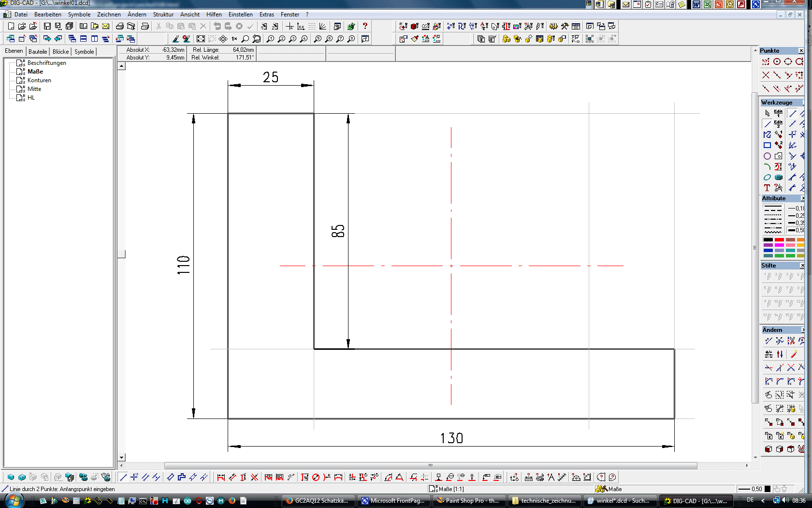The height and width of the screenshot is (508, 812).
Task: Select the line-through-two-points tool at bottom
Action: click(x=123, y=477)
